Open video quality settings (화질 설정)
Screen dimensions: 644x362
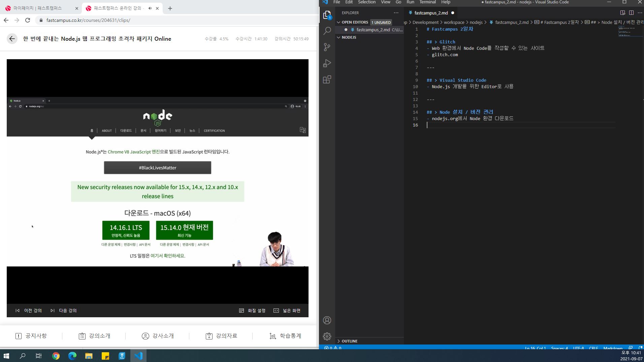[252, 311]
